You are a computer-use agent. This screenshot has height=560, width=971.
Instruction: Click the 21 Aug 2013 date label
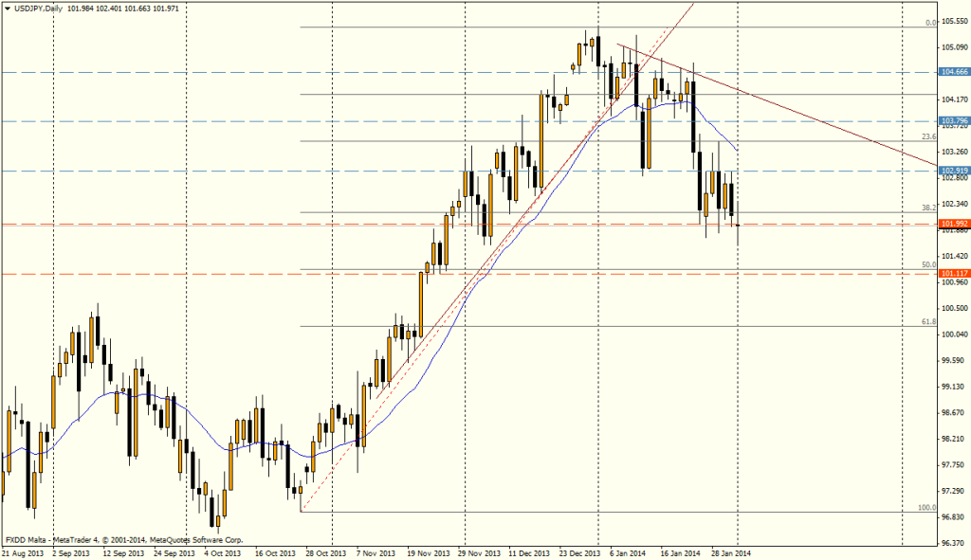22,551
